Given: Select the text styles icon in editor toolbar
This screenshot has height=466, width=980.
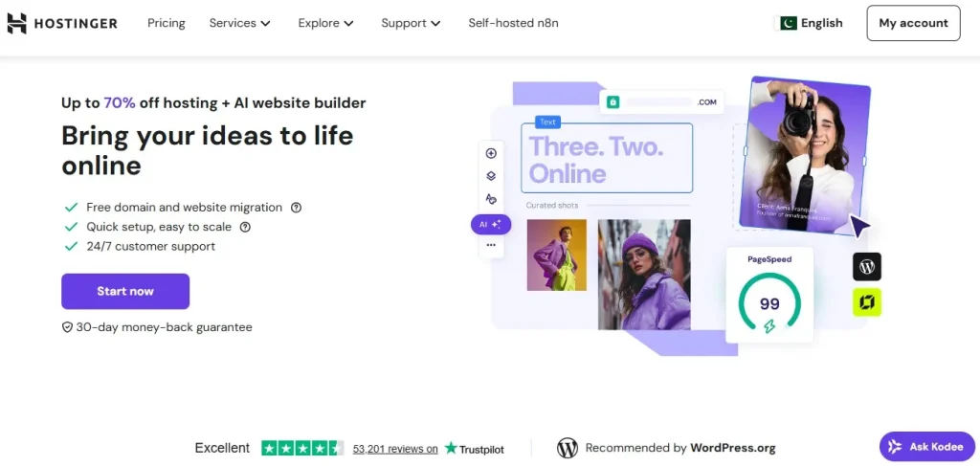Looking at the screenshot, I should click(491, 199).
